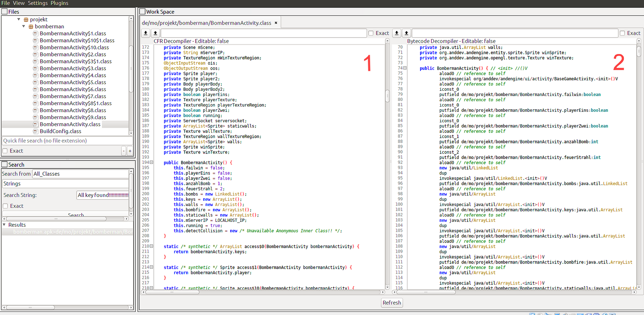Select BombermanActivity$10.class in file tree

(74, 48)
